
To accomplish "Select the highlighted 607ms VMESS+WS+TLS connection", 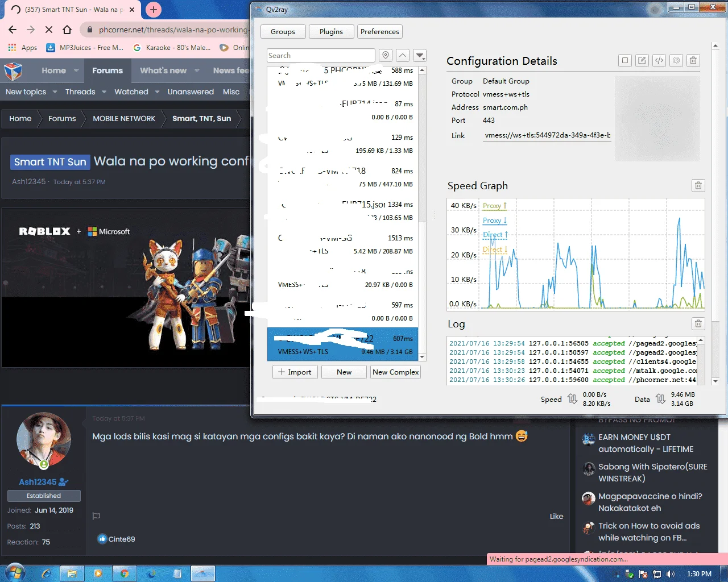I will click(342, 344).
